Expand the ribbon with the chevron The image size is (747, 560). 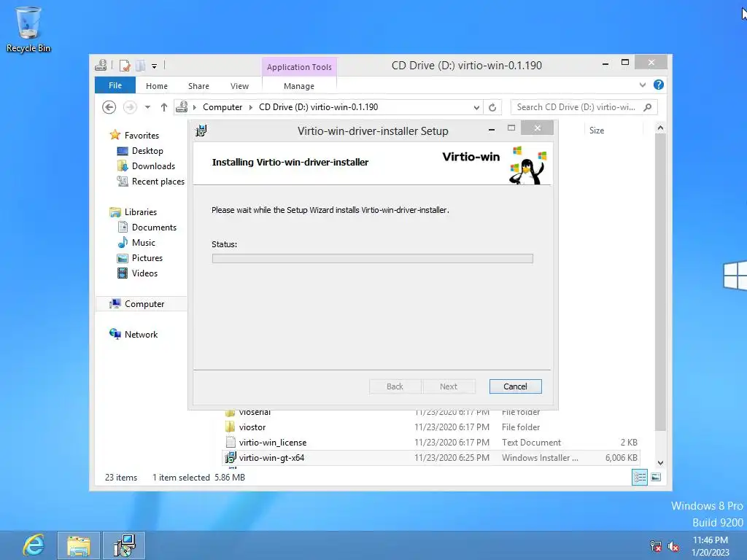coord(642,85)
